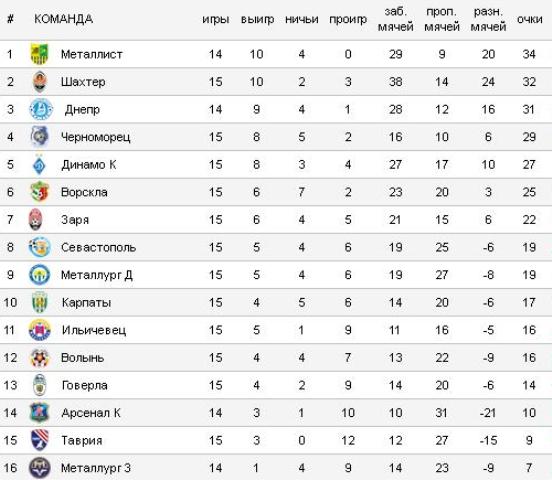
Task: Open the Волынь team link
Action: pyautogui.click(x=83, y=358)
